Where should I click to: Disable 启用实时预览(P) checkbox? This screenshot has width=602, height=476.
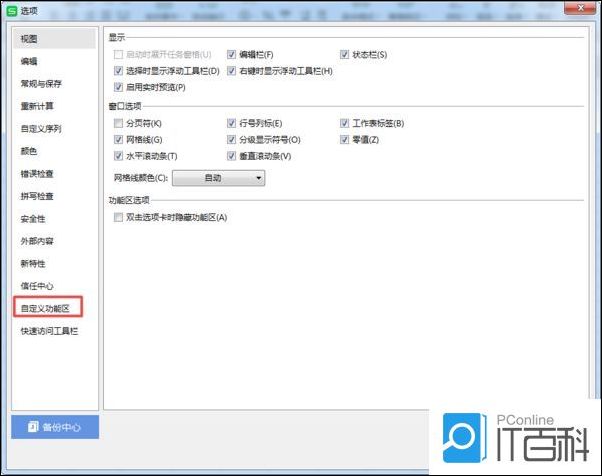119,87
